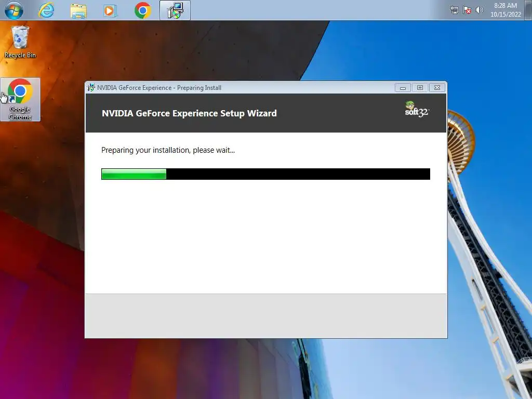Click the 'Preparing your installation, please wait...' text
This screenshot has width=532, height=399.
pyautogui.click(x=168, y=150)
